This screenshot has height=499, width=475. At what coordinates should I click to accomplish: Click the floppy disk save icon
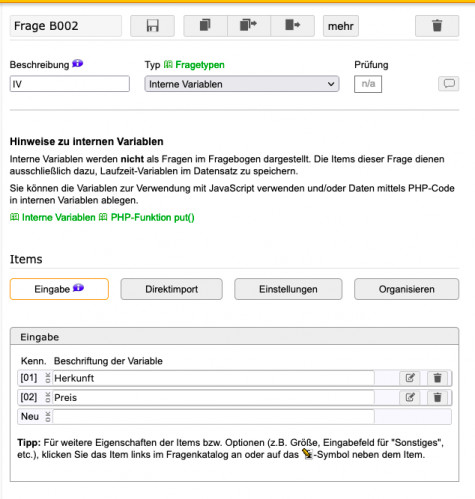[152, 26]
